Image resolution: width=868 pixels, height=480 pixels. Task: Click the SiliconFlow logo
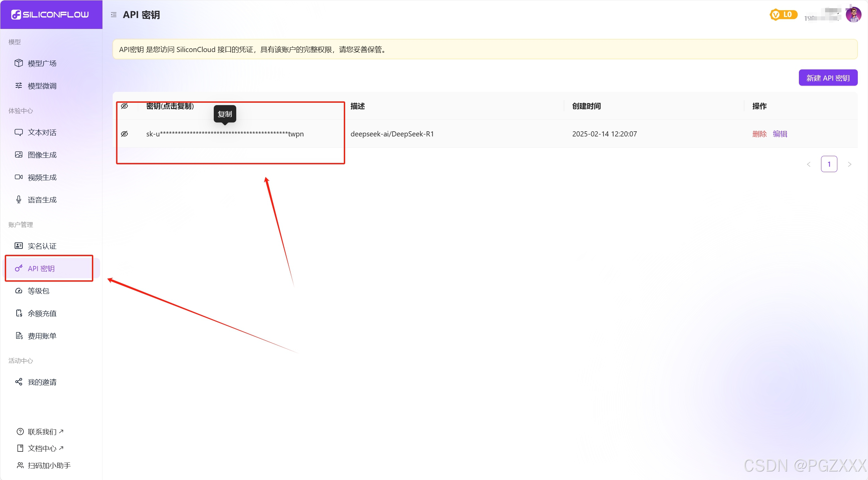(50, 15)
